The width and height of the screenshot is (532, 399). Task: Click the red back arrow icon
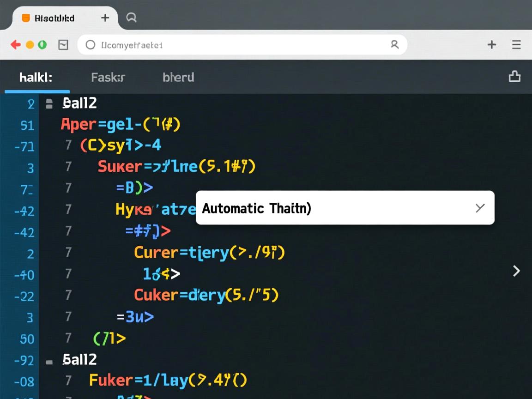coord(16,45)
